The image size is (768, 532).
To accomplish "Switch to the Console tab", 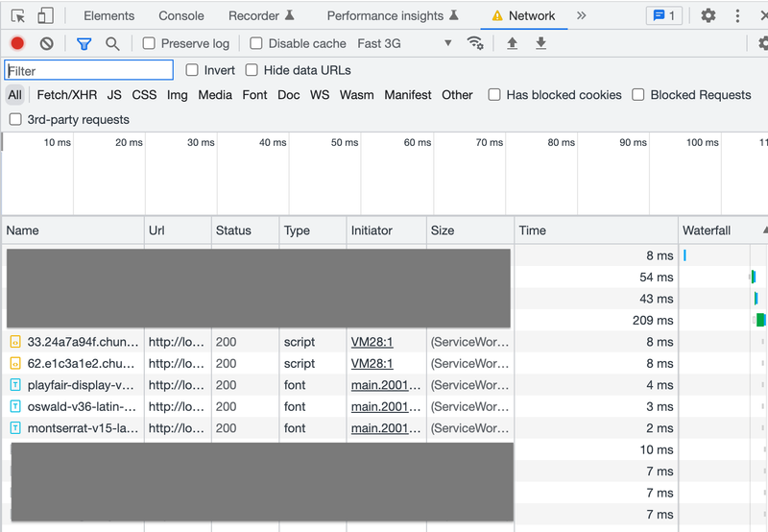I will coord(181,15).
